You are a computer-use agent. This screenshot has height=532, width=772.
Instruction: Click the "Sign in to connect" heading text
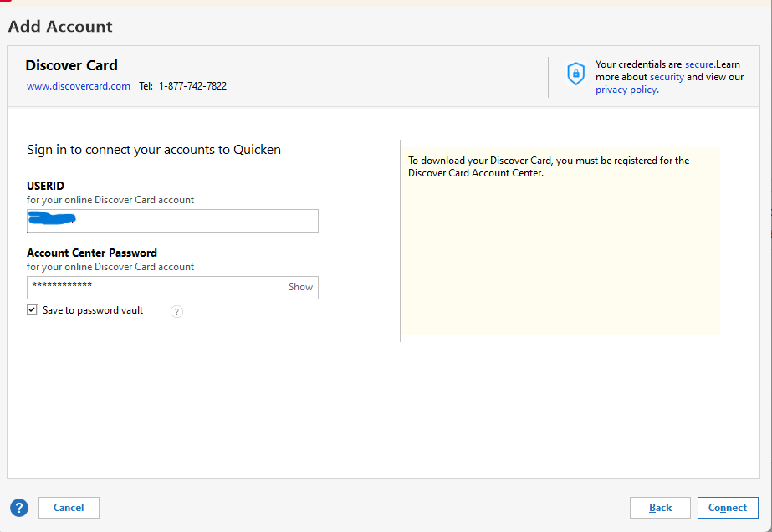point(154,150)
